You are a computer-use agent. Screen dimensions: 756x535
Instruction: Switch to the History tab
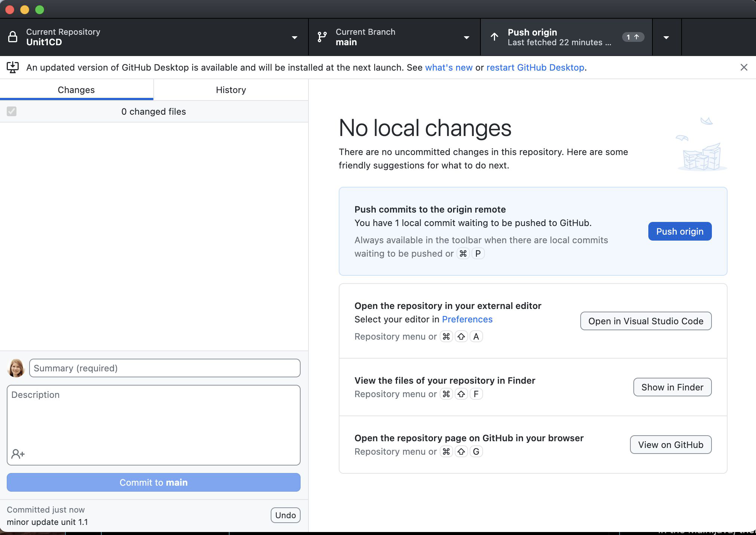[x=230, y=90]
